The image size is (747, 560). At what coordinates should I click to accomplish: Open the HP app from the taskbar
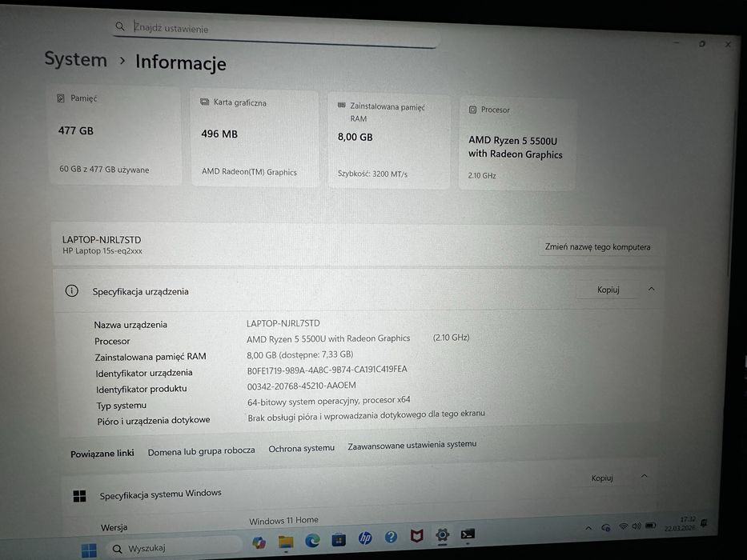(x=365, y=538)
